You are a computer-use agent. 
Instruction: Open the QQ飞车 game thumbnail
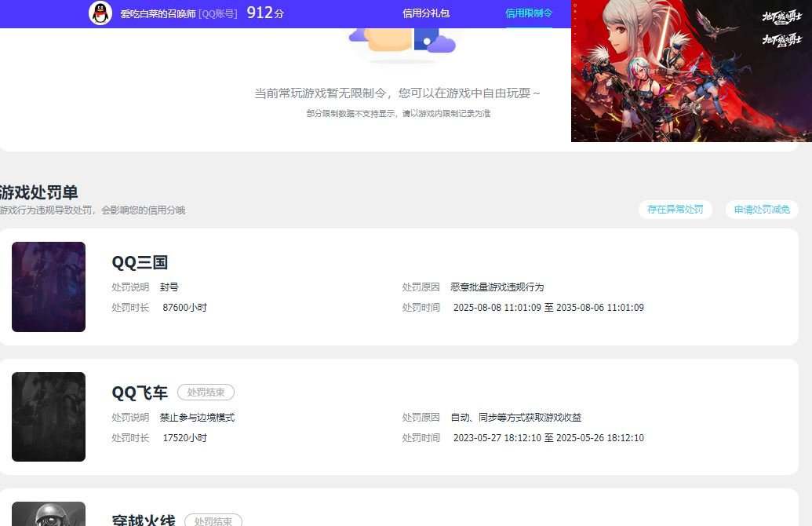pyautogui.click(x=49, y=417)
